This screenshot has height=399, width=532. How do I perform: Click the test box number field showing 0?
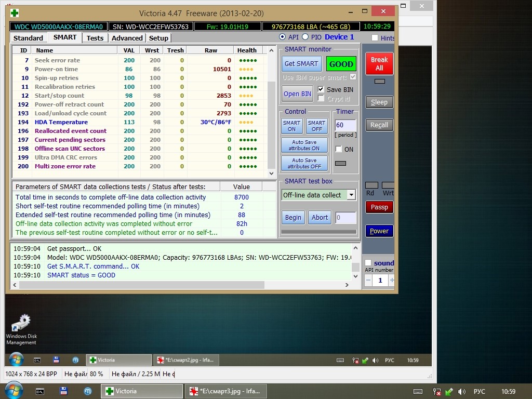click(345, 218)
